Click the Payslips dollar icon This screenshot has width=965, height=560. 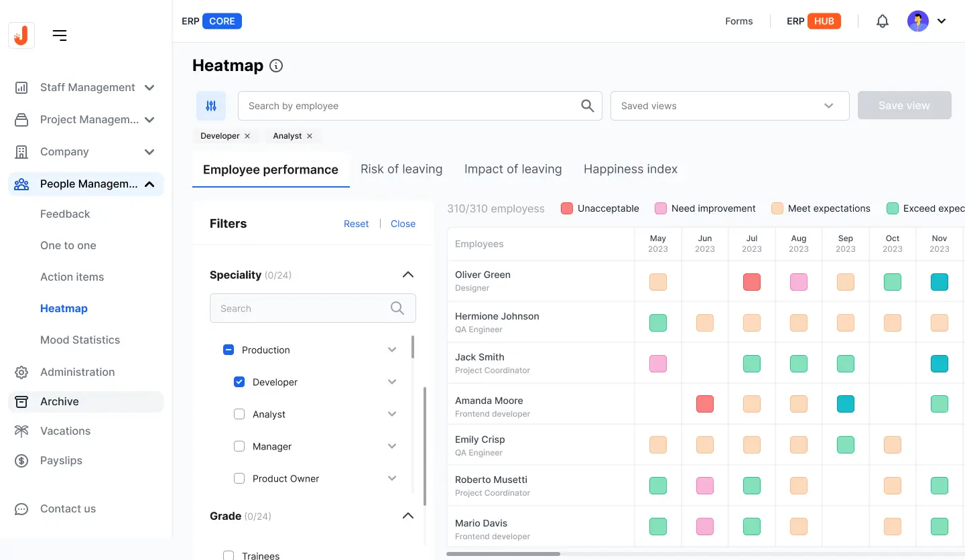pyautogui.click(x=21, y=460)
